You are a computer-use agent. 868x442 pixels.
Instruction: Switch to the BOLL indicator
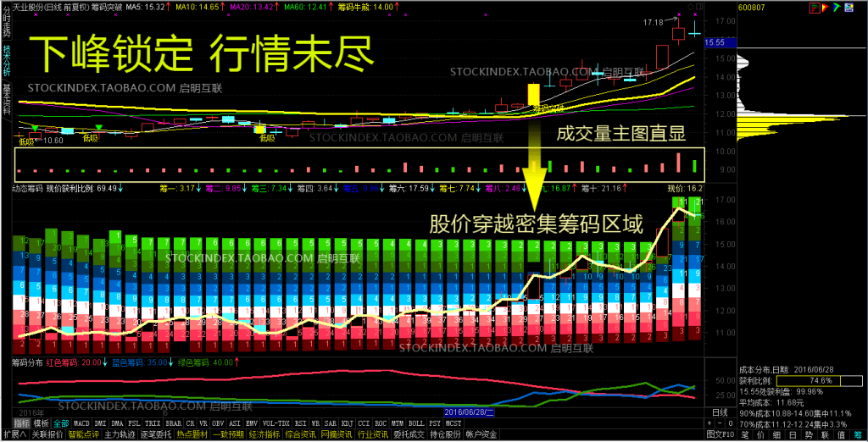click(x=416, y=423)
